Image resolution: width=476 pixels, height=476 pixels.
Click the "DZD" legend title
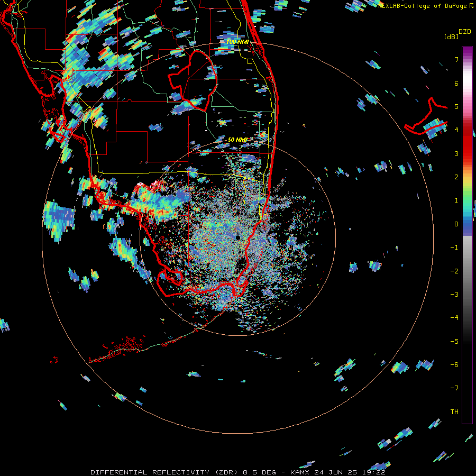465,32
